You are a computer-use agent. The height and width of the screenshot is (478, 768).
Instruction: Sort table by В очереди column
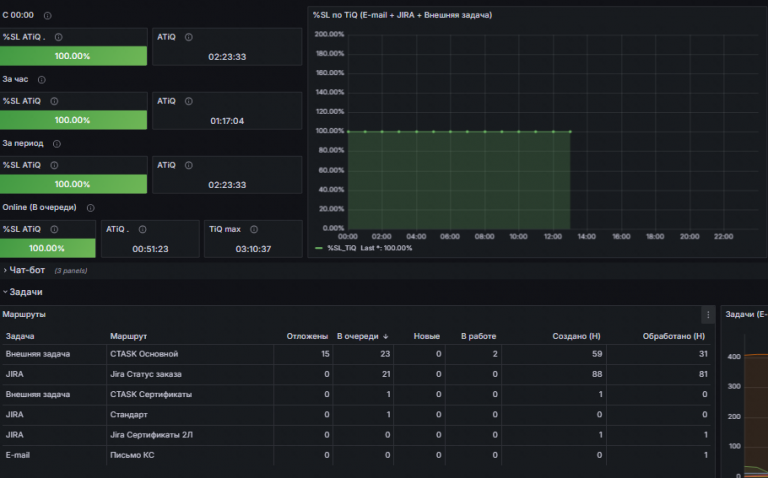click(362, 336)
